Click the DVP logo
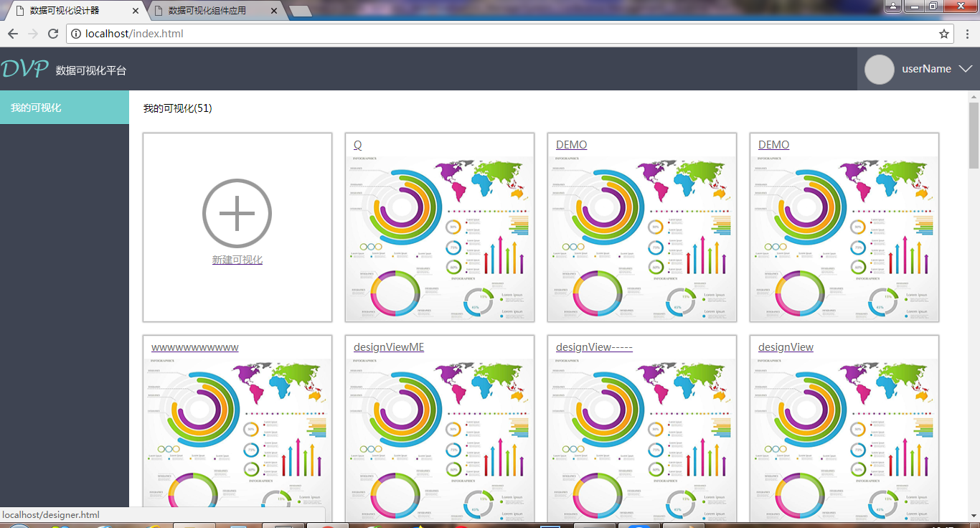The width and height of the screenshot is (980, 528). (24, 69)
